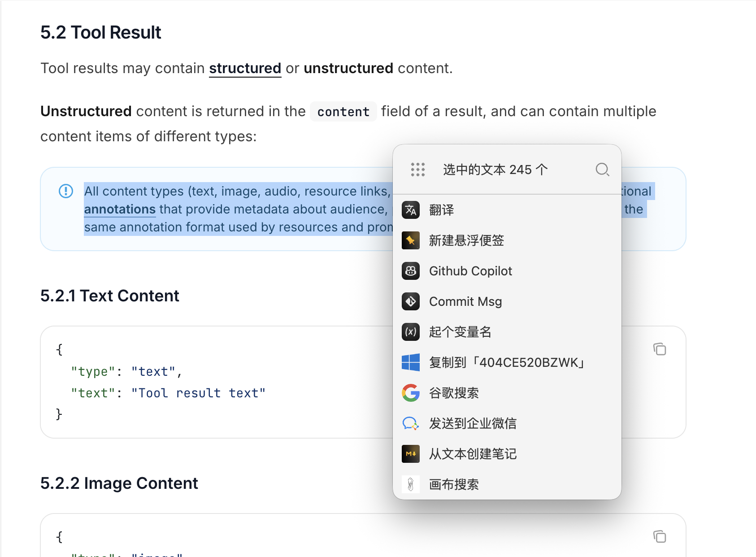Click the Markdown note icon
Screen dimensions: 756x557
coord(411,454)
